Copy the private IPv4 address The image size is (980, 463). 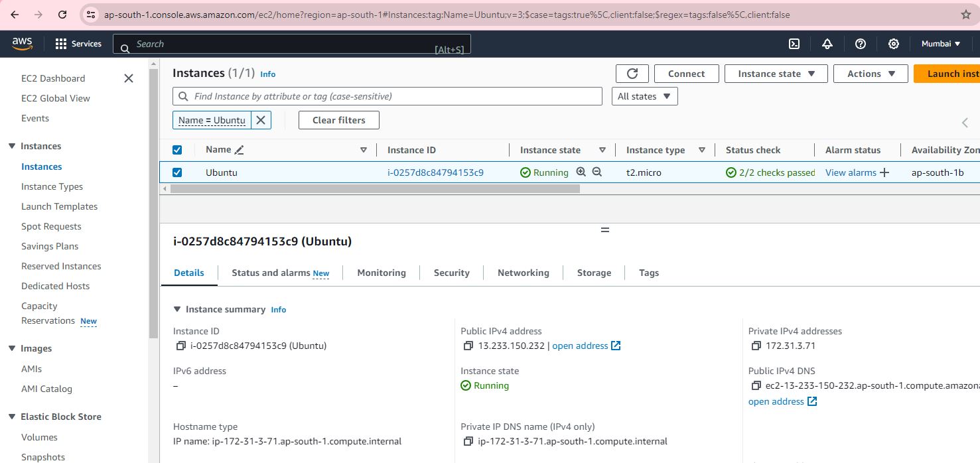pos(756,346)
